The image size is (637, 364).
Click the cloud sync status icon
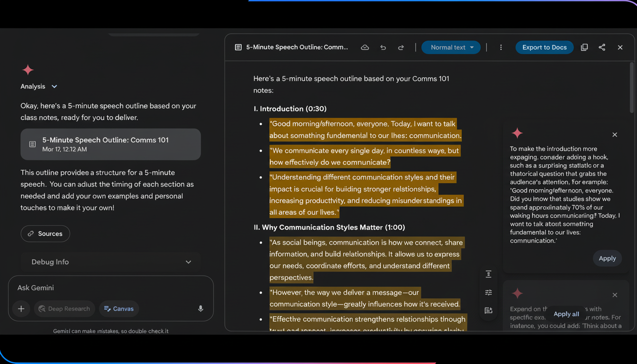364,47
